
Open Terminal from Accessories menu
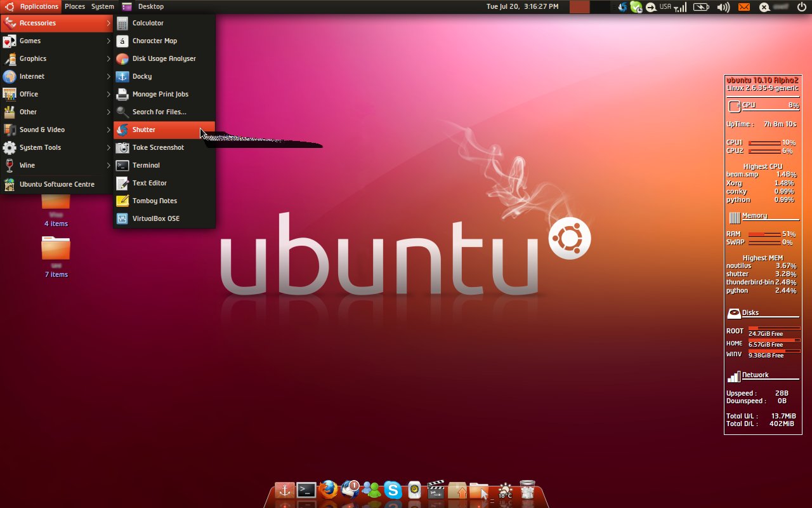[x=164, y=165]
